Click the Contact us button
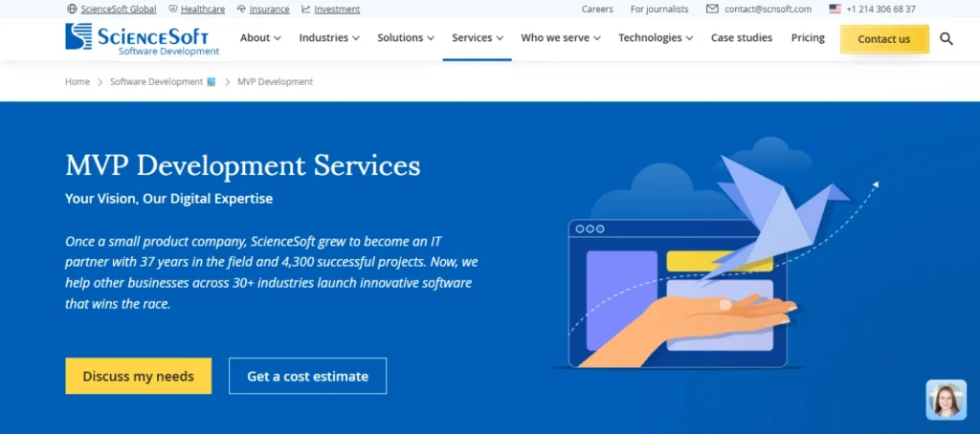The height and width of the screenshot is (434, 980). tap(883, 39)
